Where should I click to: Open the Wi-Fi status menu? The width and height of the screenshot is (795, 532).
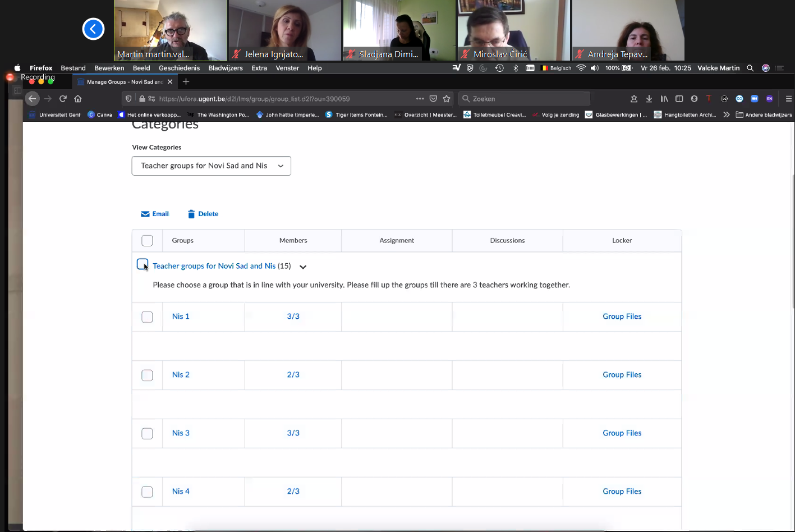[581, 68]
